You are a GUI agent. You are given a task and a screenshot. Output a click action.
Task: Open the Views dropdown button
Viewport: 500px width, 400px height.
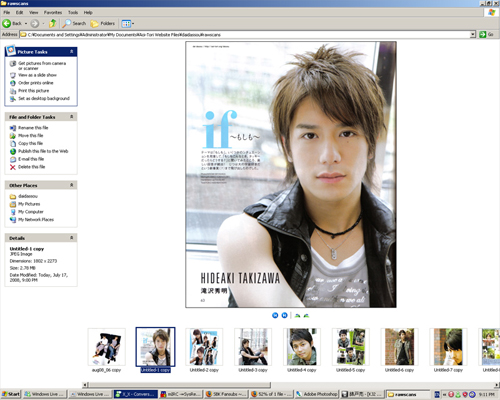coord(128,24)
